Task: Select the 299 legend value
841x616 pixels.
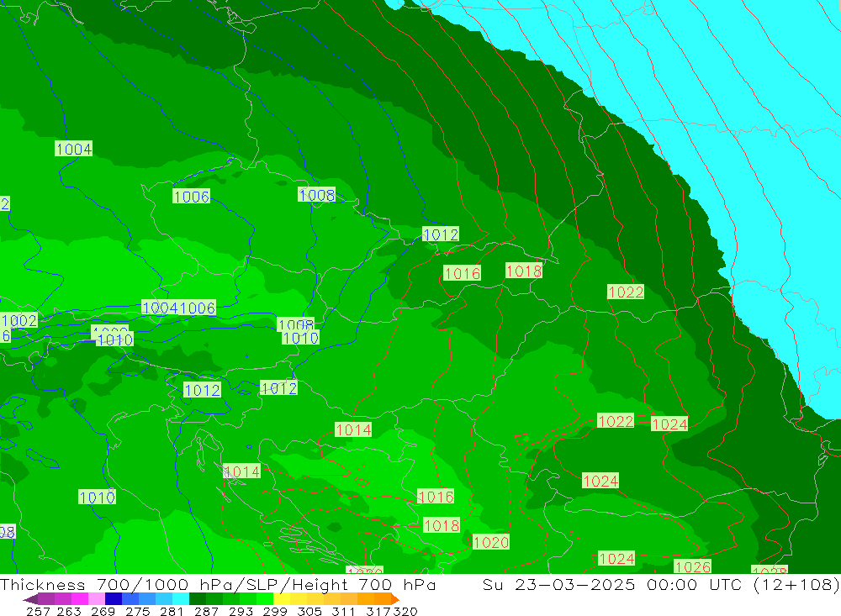Action: pyautogui.click(x=275, y=611)
